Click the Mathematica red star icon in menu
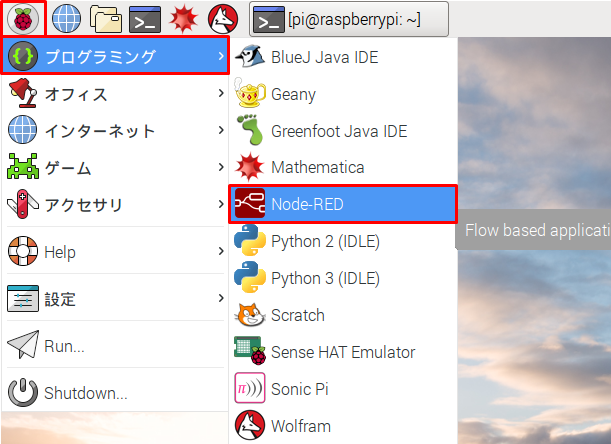This screenshot has width=611, height=444. pyautogui.click(x=250, y=167)
